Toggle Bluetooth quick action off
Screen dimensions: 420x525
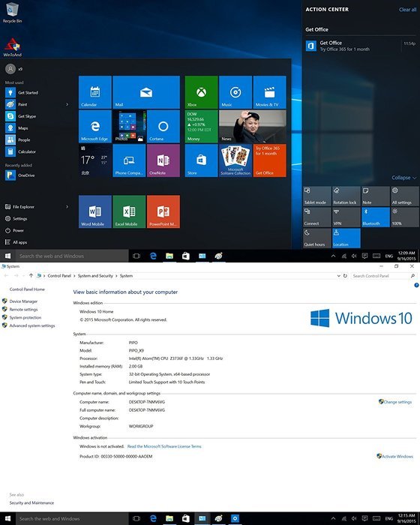point(376,217)
